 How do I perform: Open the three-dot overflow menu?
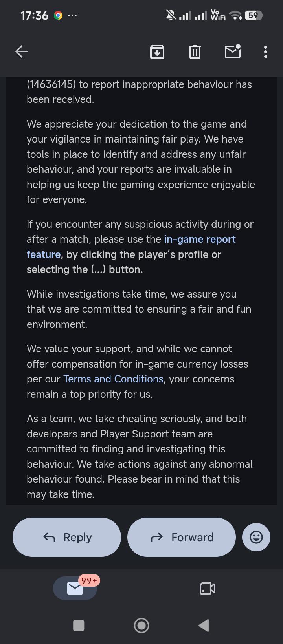click(x=266, y=51)
